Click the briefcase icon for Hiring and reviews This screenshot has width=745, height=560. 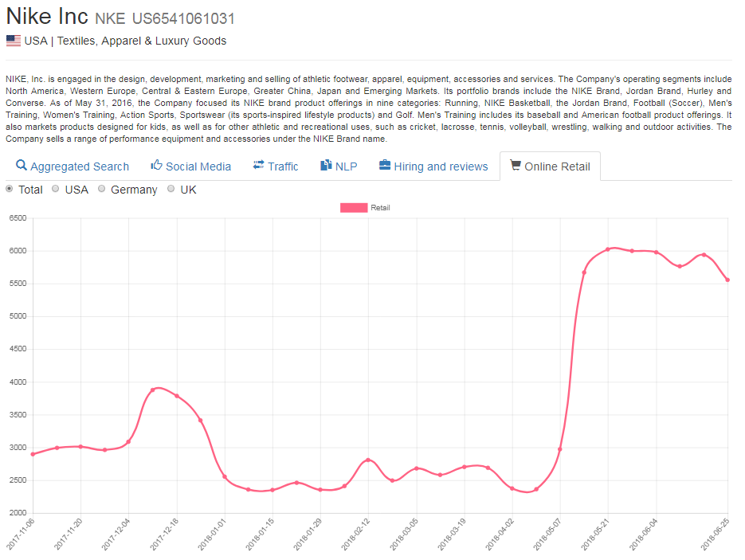tap(385, 165)
